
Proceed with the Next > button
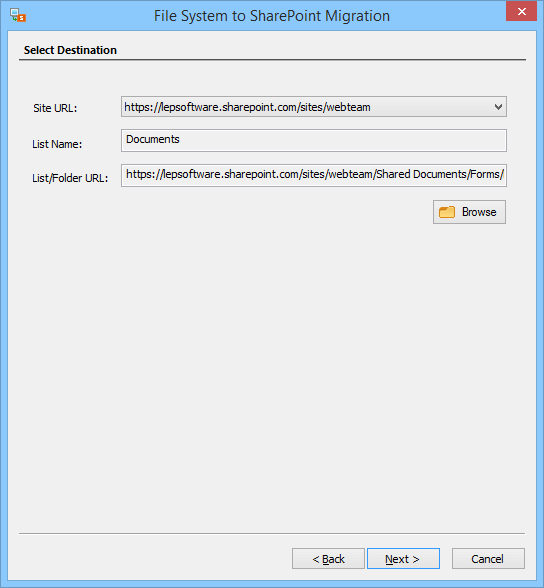tap(403, 559)
